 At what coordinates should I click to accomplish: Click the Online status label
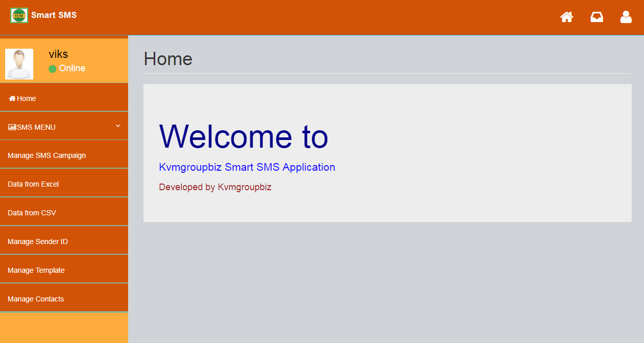[x=72, y=68]
